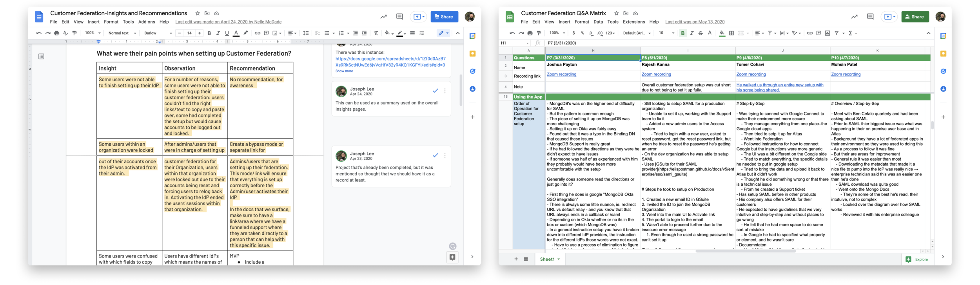Open Joshua Payton's Zoom recording link
This screenshot has height=285, width=980.
point(561,74)
